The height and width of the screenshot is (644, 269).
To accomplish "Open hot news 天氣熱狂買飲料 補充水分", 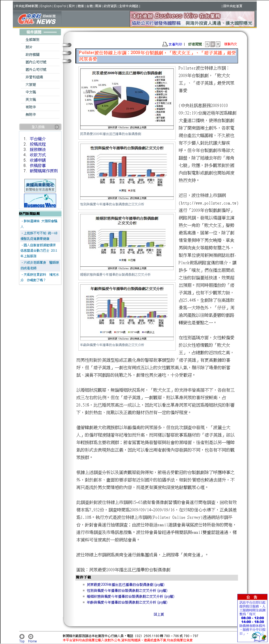I will click(x=40, y=277).
